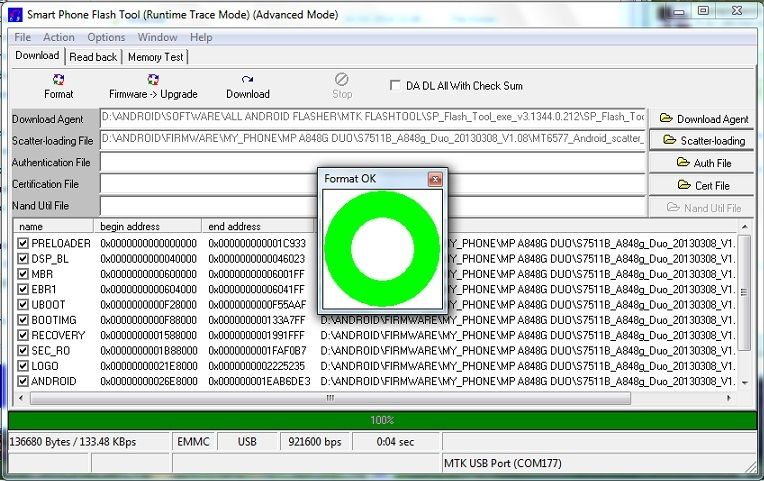The image size is (764, 481).
Task: Enable DA DL All With Check Sum
Action: pyautogui.click(x=395, y=85)
